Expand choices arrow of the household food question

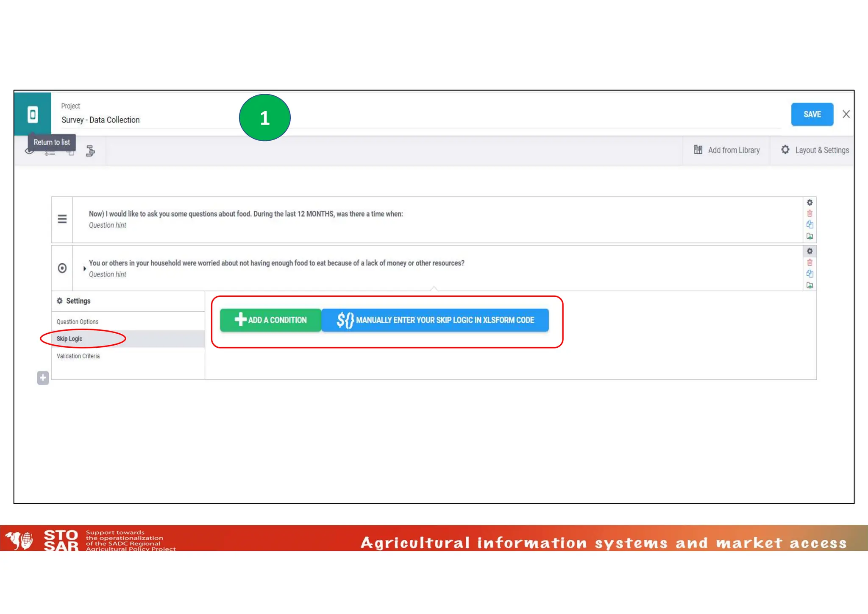pos(84,268)
